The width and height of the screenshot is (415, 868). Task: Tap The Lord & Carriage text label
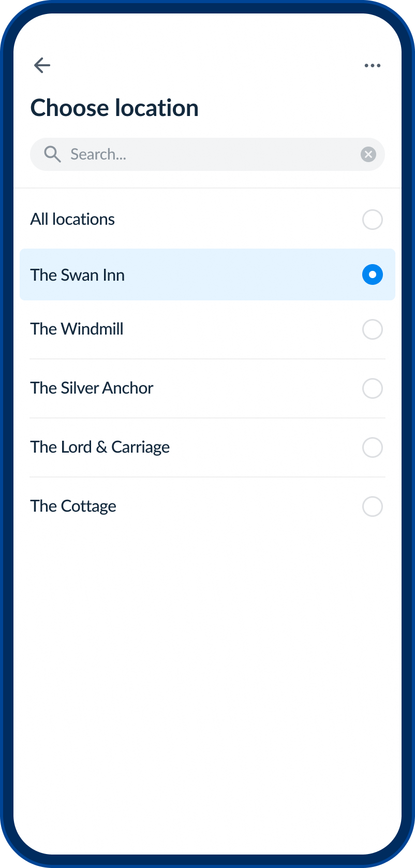pyautogui.click(x=100, y=447)
